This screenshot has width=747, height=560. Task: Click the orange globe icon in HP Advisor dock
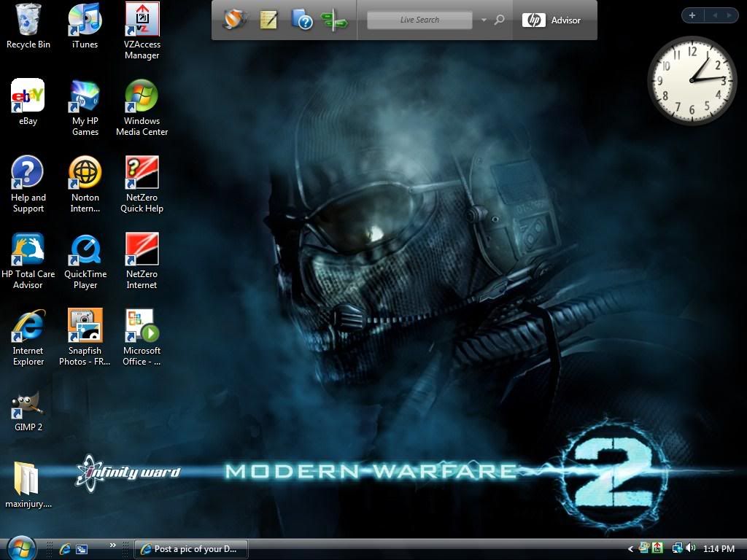click(x=234, y=20)
